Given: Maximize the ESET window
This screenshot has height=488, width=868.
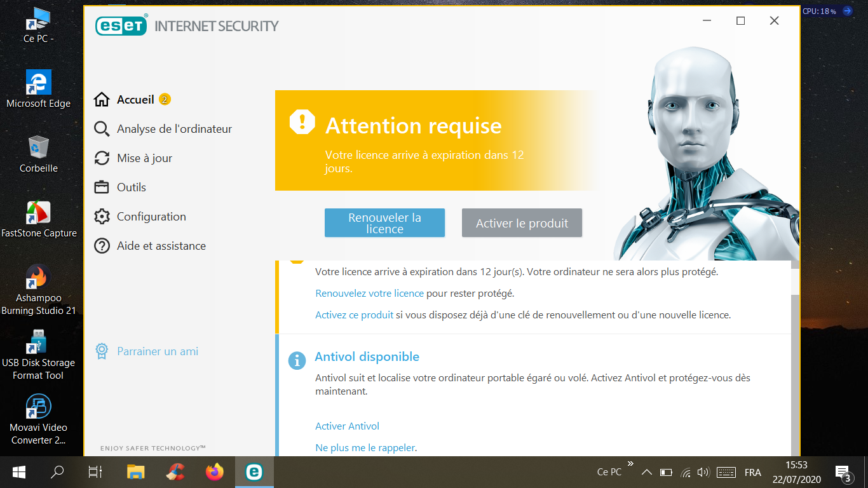Looking at the screenshot, I should point(740,21).
